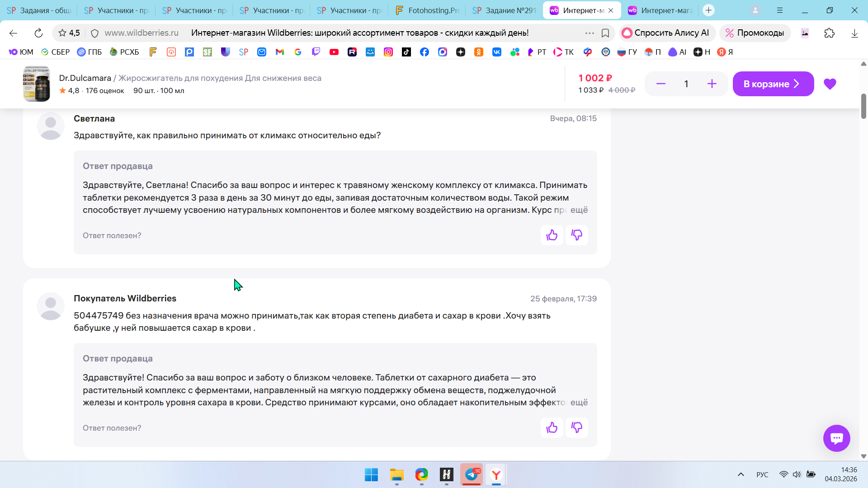Dislike the seller's answer to Светлана
The width and height of the screenshot is (868, 488).
(576, 235)
